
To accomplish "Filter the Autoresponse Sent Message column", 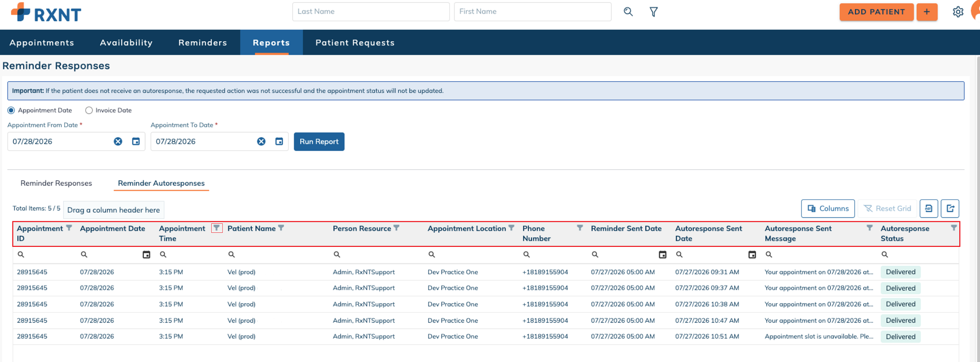I will click(869, 228).
